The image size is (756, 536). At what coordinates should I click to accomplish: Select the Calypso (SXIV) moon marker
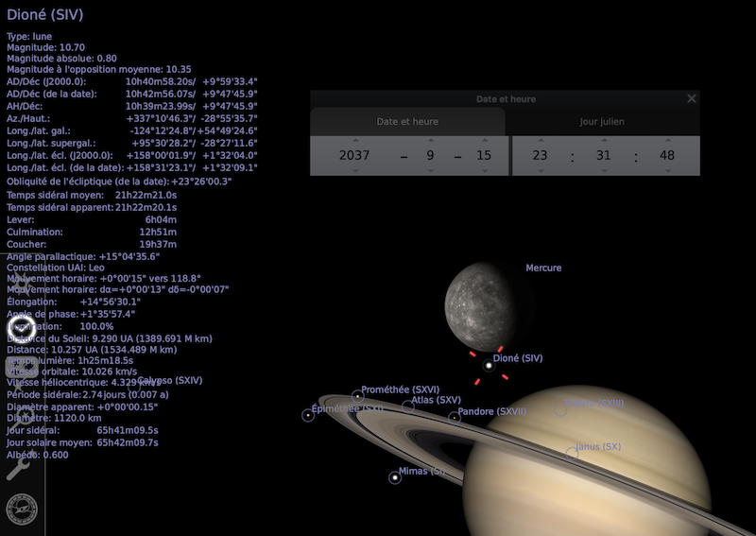(x=134, y=387)
